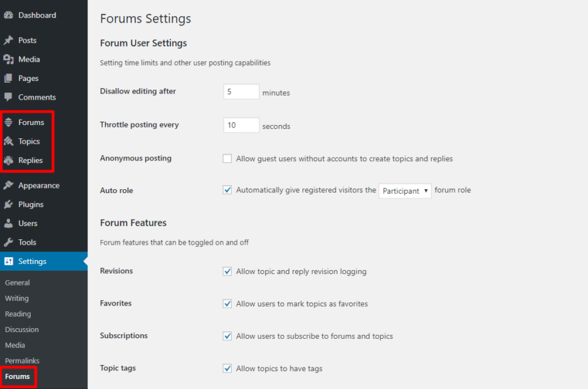Viewport: 588px width, 389px height.
Task: Uncheck allowing topics to have tags
Action: (227, 368)
